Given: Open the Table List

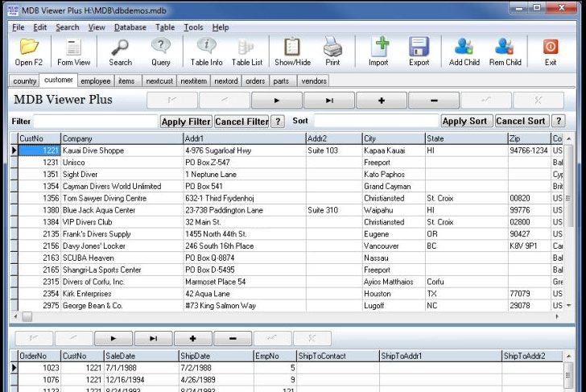Looking at the screenshot, I should pos(247,52).
